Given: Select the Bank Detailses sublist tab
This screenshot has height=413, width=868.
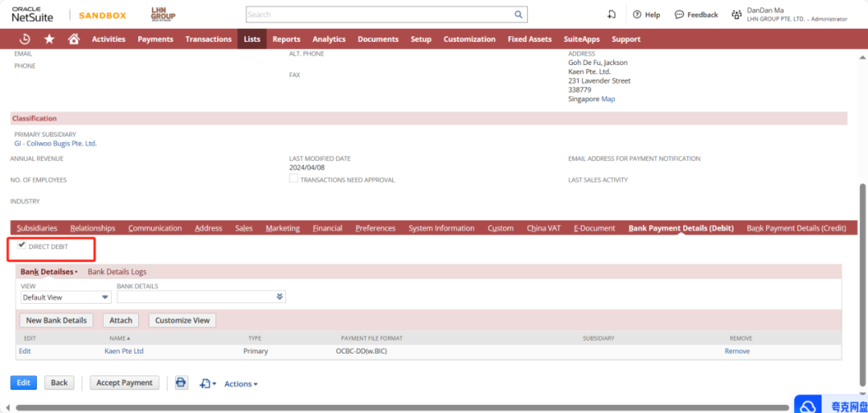Looking at the screenshot, I should point(48,272).
